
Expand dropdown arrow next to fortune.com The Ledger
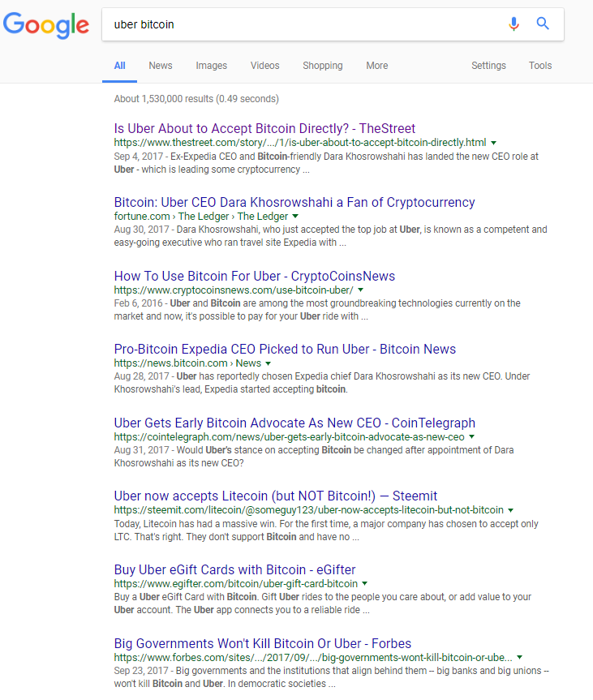pyautogui.click(x=295, y=217)
